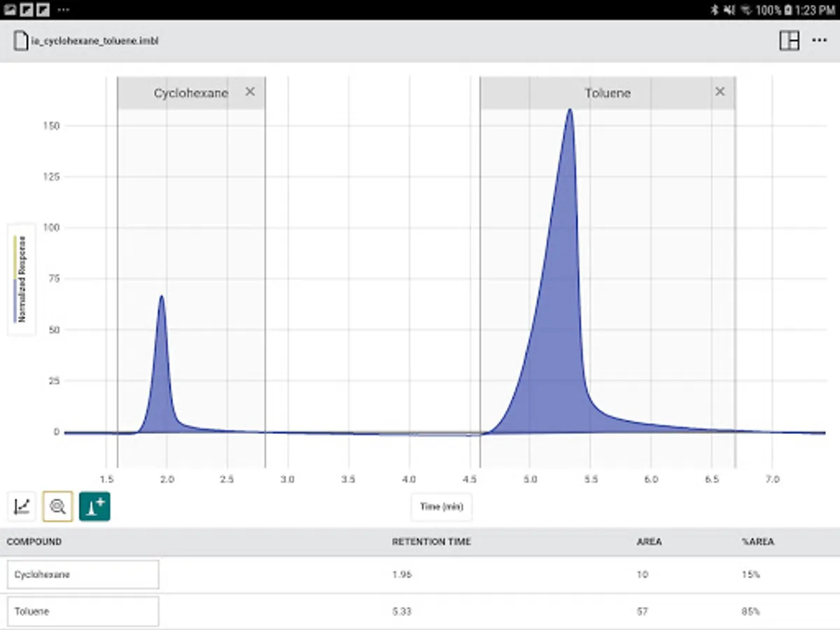Click the Toluene peak apex
This screenshot has width=840, height=630.
click(x=570, y=110)
